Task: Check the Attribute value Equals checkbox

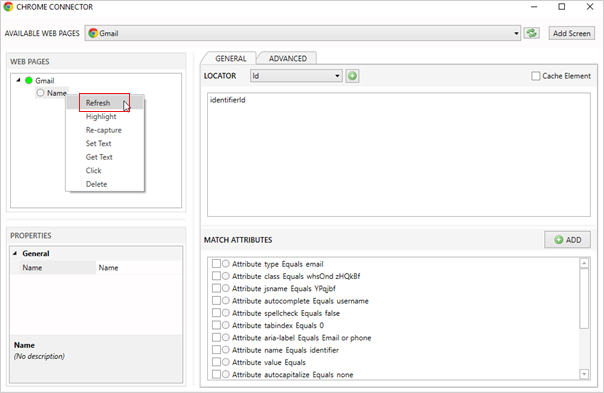Action: click(216, 362)
